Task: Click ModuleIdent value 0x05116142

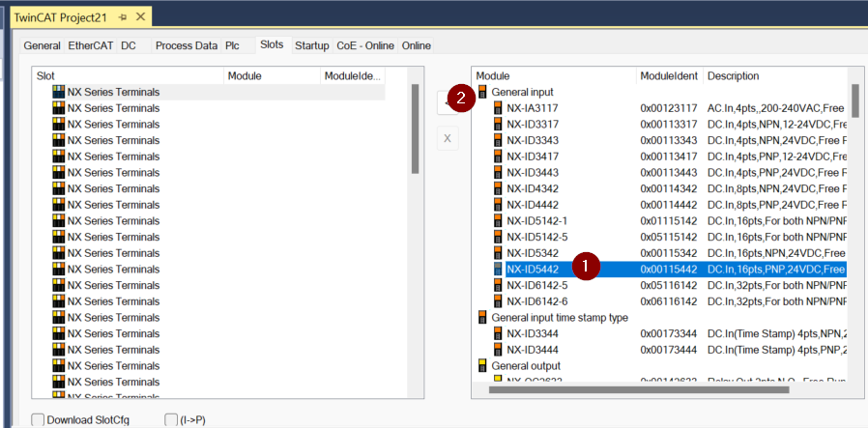Action: click(669, 285)
